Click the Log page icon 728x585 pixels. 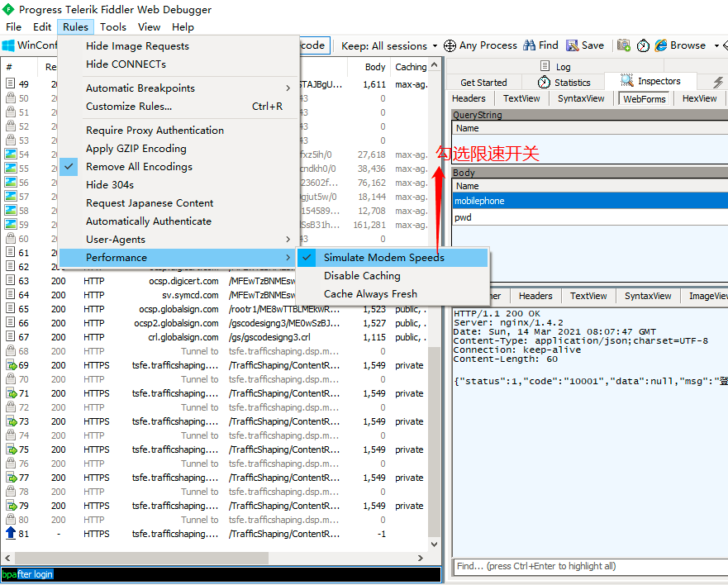tap(545, 66)
